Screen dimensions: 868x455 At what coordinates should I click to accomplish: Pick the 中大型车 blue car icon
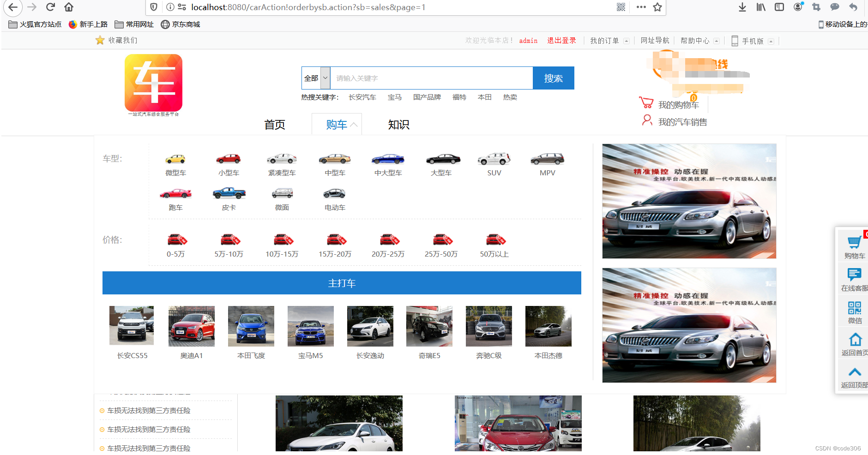[388, 159]
